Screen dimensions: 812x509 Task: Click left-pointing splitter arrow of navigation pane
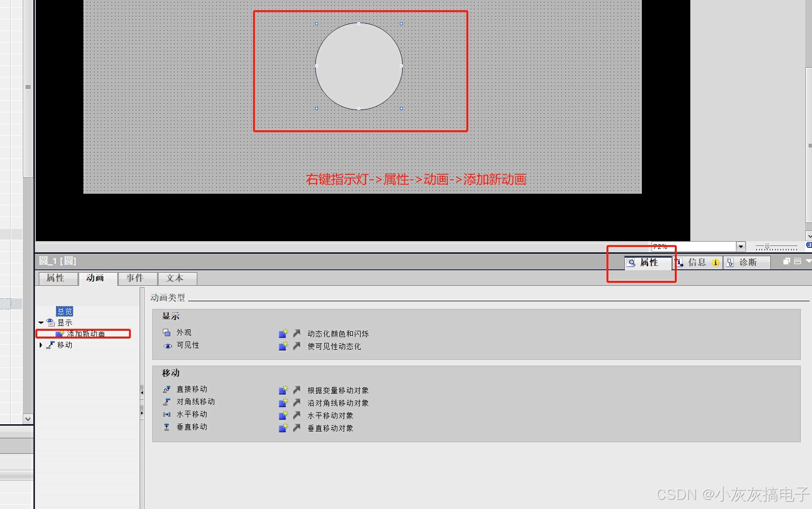(142, 392)
